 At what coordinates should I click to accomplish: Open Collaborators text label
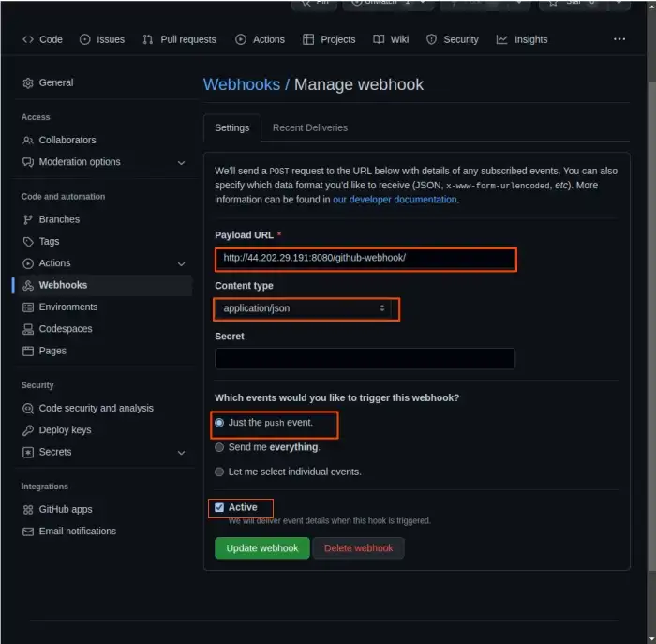(67, 141)
